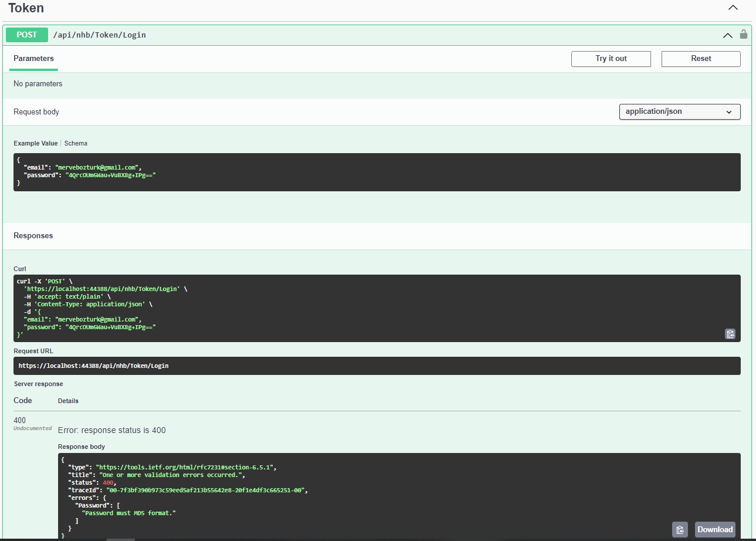Download the server response body

(x=715, y=529)
